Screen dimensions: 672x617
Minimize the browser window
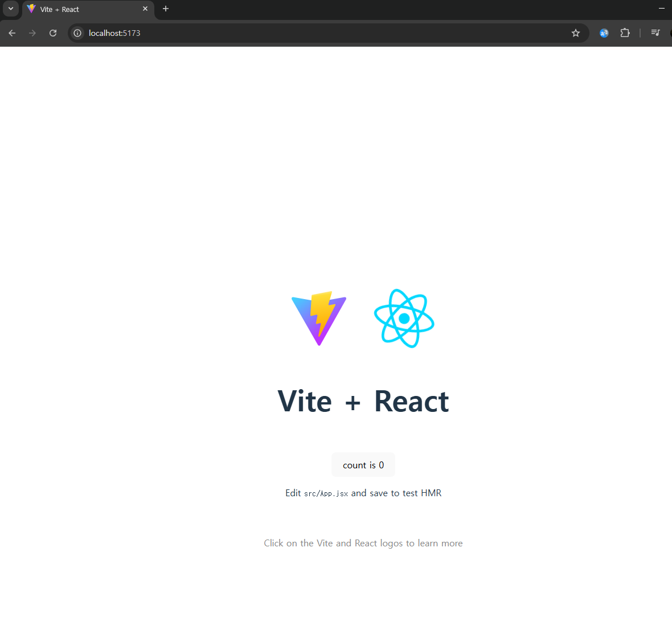coord(662,9)
